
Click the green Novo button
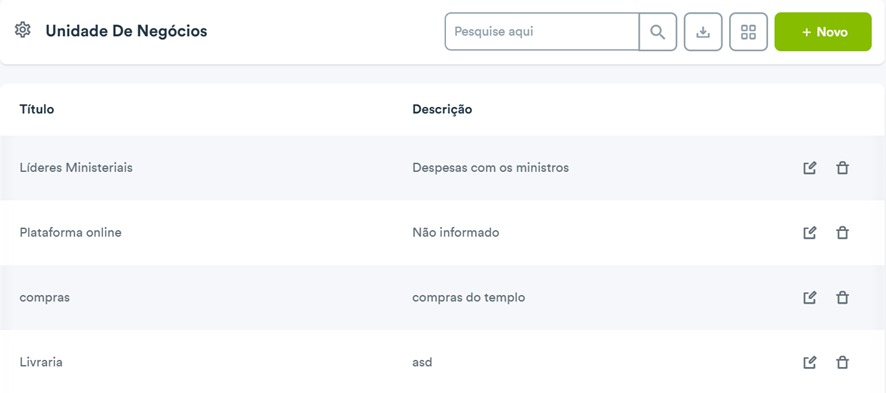823,32
